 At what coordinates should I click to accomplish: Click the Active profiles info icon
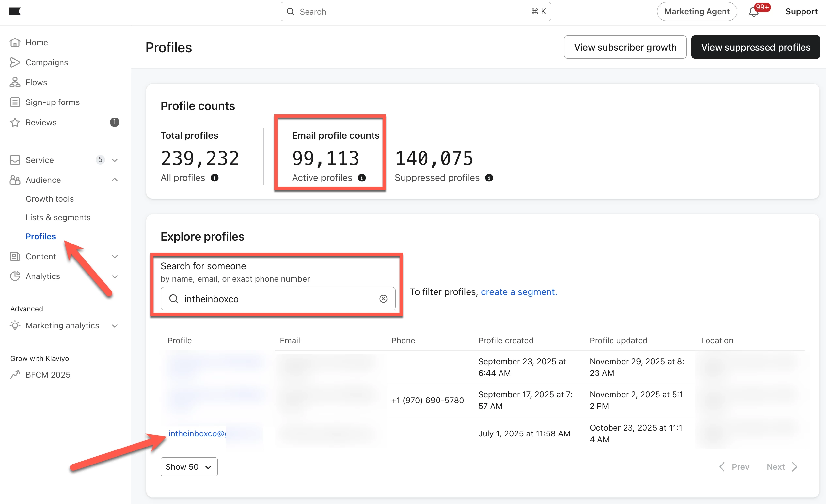click(362, 178)
